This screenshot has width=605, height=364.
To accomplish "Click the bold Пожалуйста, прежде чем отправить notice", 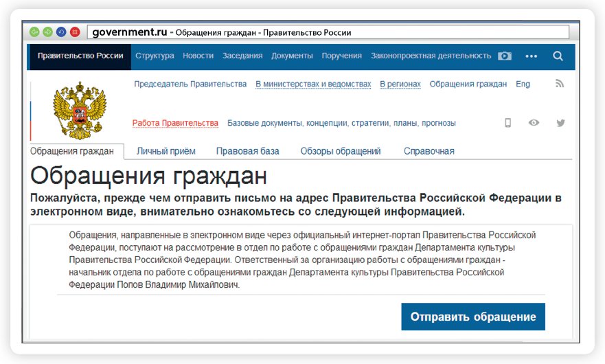I will (x=296, y=205).
